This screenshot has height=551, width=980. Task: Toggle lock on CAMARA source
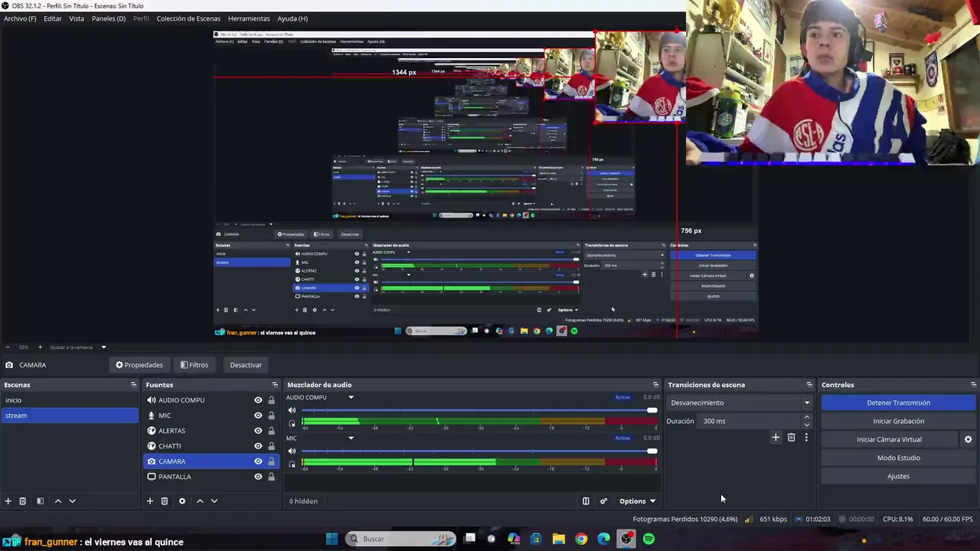click(271, 461)
